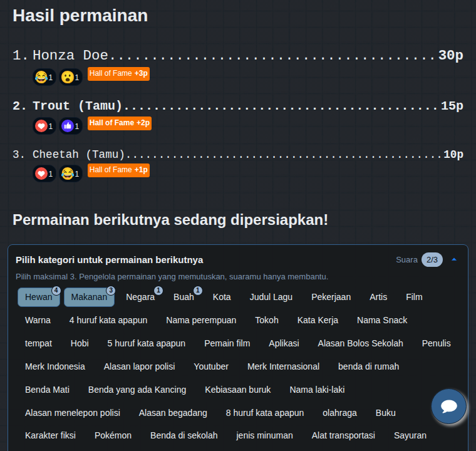Deselect the Hewan category vote
Viewport: 476px width, 451px height.
pos(39,297)
